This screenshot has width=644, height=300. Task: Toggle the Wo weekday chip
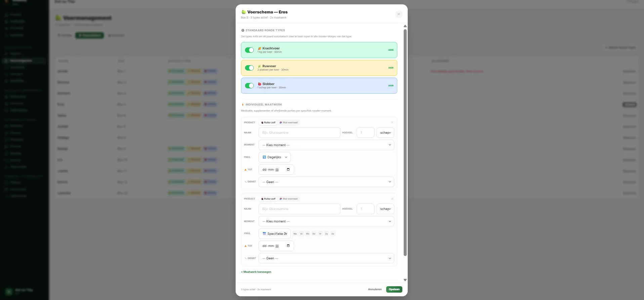pyautogui.click(x=308, y=234)
